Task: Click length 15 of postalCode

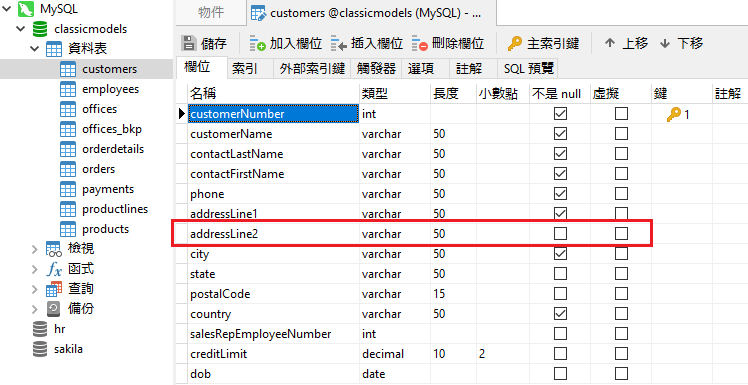Action: [x=439, y=294]
